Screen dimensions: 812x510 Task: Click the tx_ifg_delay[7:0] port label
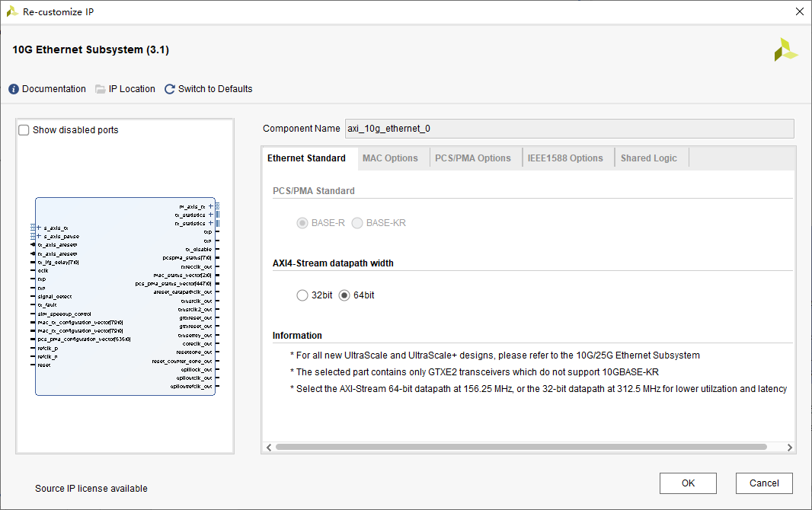tap(58, 263)
